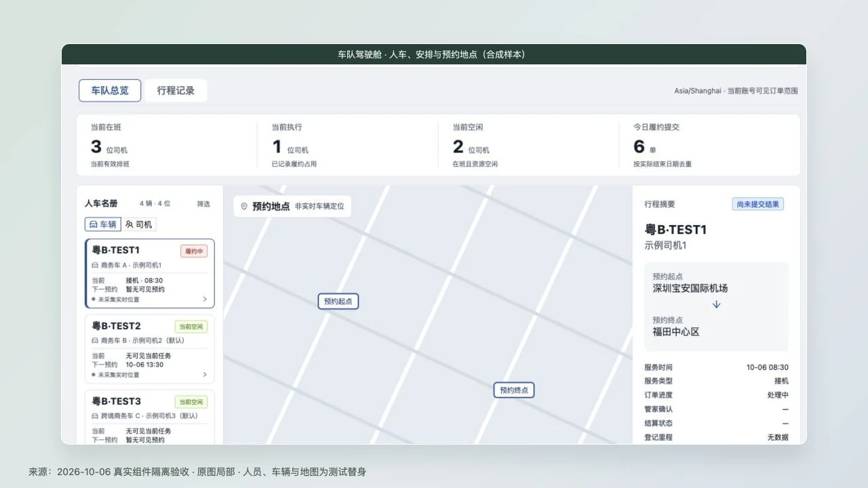Image resolution: width=868 pixels, height=488 pixels.
Task: Select the 粤B·TEST2 vehicle title
Action: [117, 326]
